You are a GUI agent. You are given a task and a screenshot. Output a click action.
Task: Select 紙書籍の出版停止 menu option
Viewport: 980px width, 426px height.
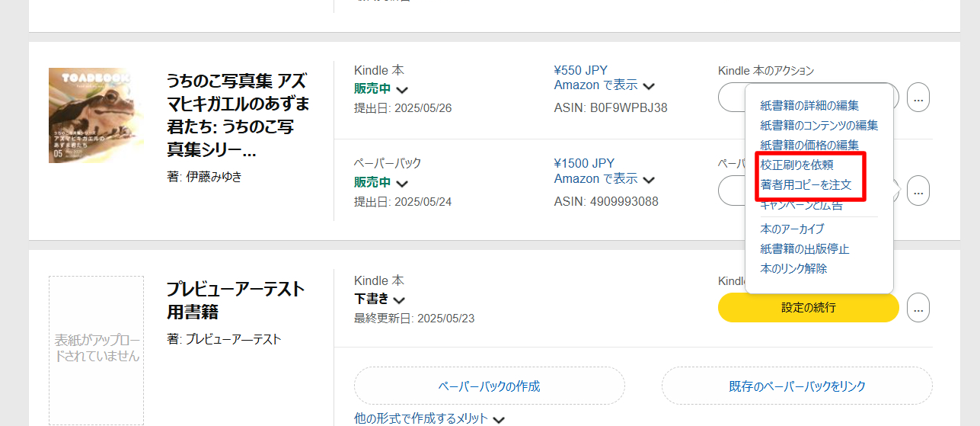point(805,248)
